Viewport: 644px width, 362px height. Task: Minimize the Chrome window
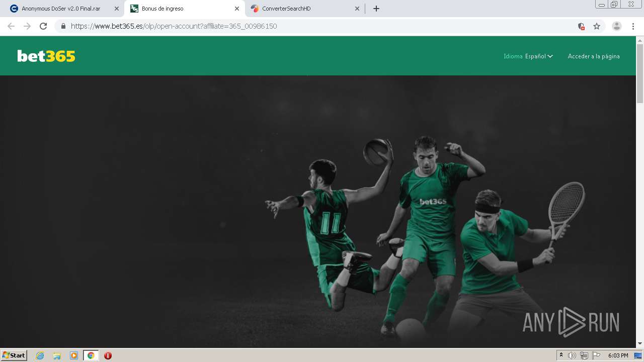pyautogui.click(x=602, y=5)
